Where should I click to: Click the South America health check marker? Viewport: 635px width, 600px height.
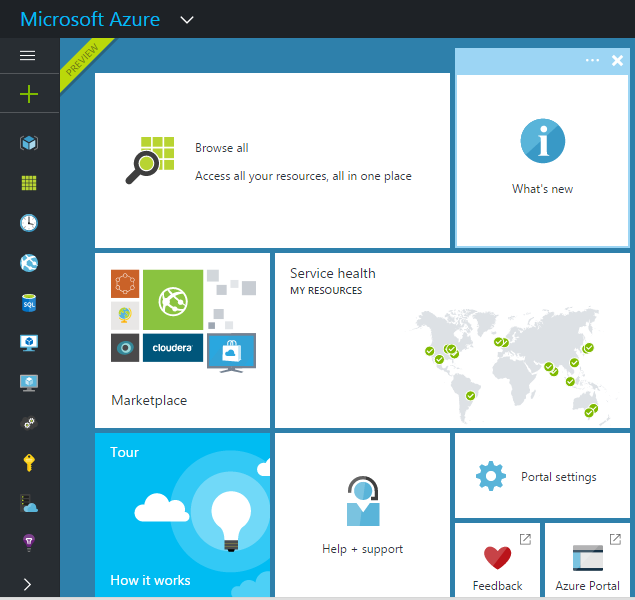point(470,396)
